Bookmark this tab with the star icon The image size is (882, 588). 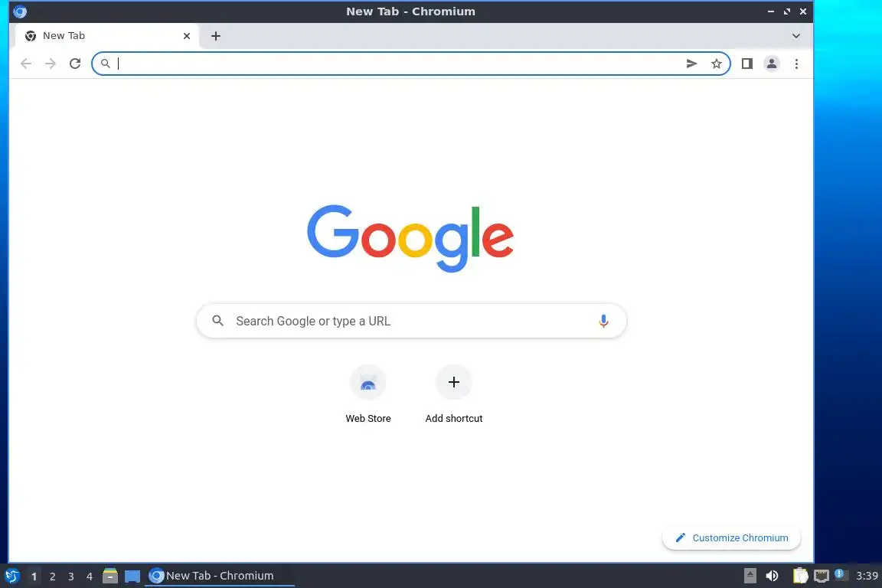(x=716, y=64)
